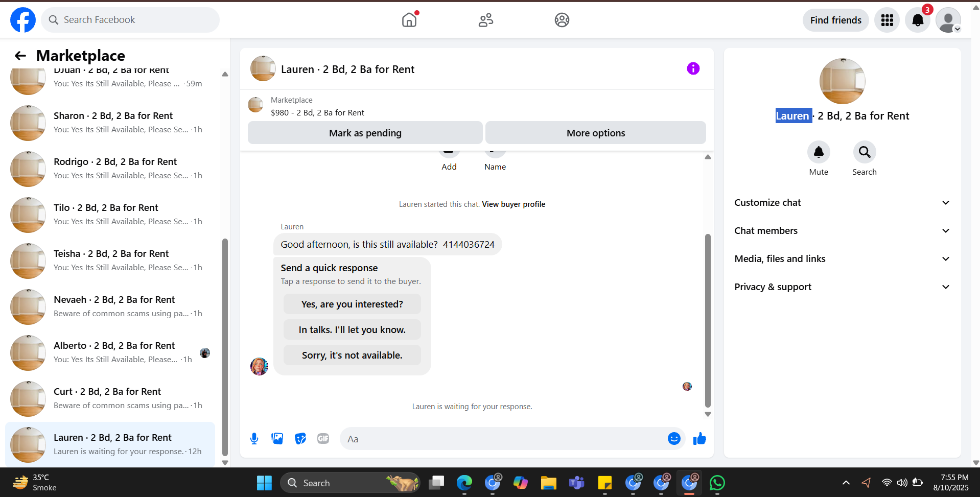Go back using Marketplace back arrow
The image size is (980, 497).
click(20, 56)
